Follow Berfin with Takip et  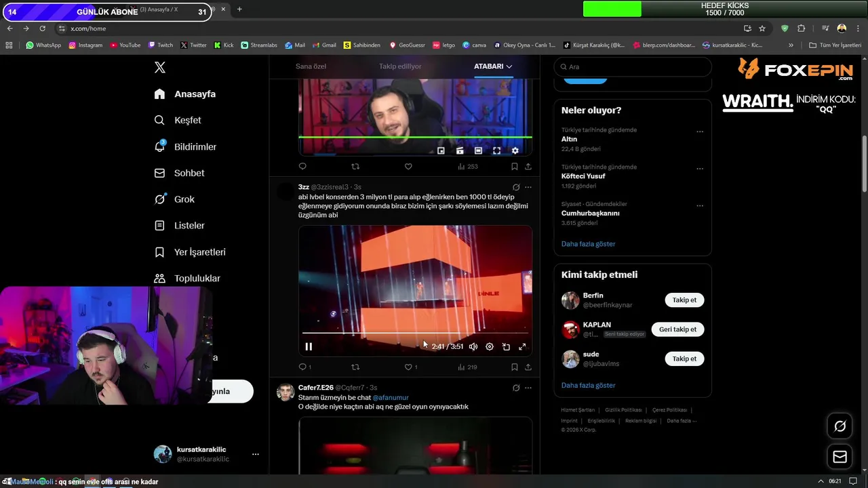coord(684,300)
